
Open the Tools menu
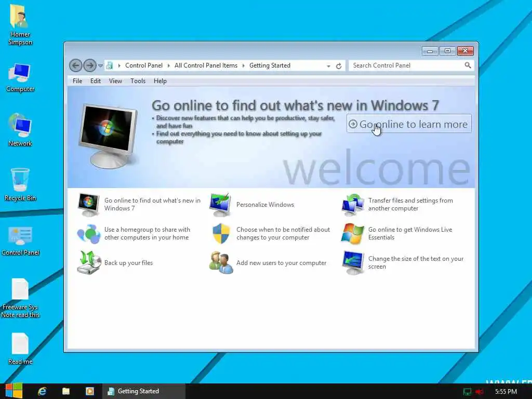tap(138, 81)
